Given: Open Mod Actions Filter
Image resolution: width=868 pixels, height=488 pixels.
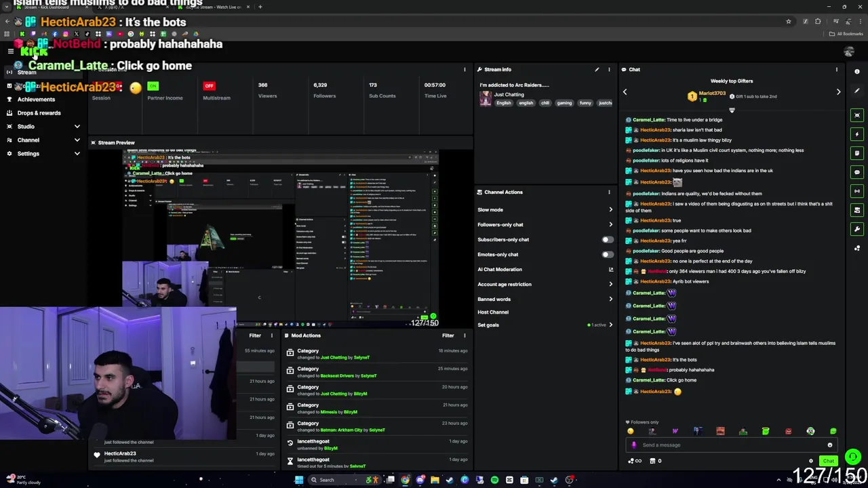Looking at the screenshot, I should click(x=448, y=335).
